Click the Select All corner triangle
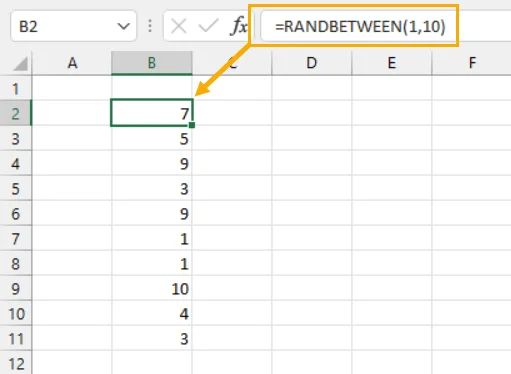511x374 pixels. pos(20,64)
